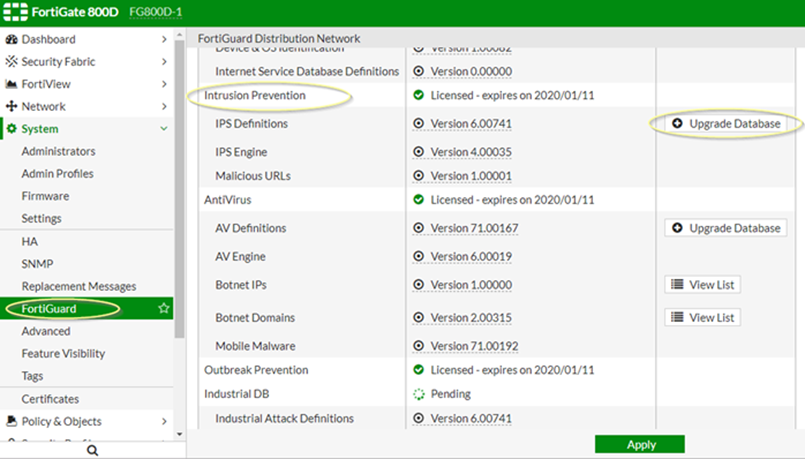The height and width of the screenshot is (459, 805).
Task: Expand the Network menu chevron
Action: (x=164, y=106)
